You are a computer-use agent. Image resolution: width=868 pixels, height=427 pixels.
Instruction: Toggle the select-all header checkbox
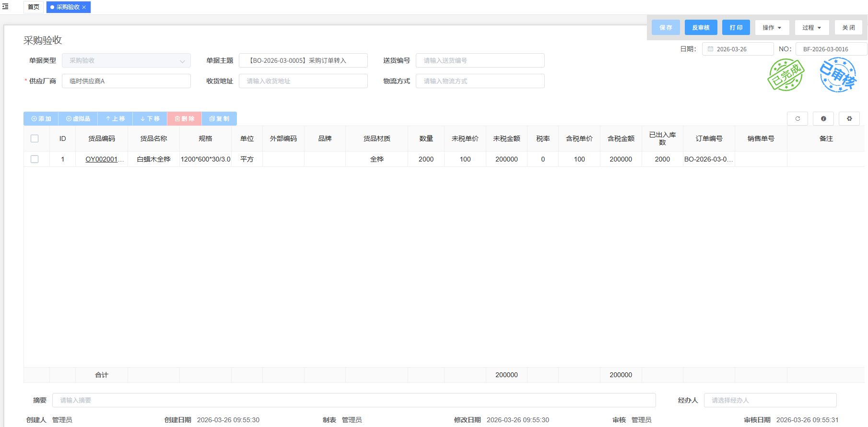(x=35, y=138)
